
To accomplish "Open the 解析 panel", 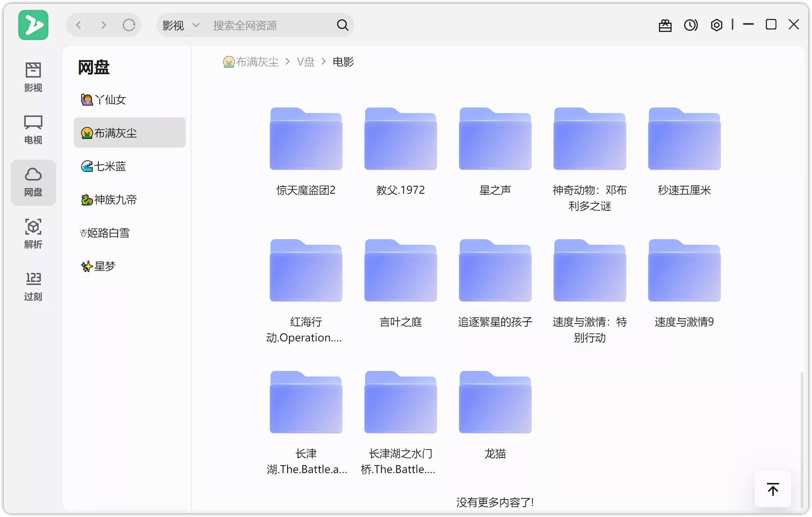I will (x=33, y=233).
